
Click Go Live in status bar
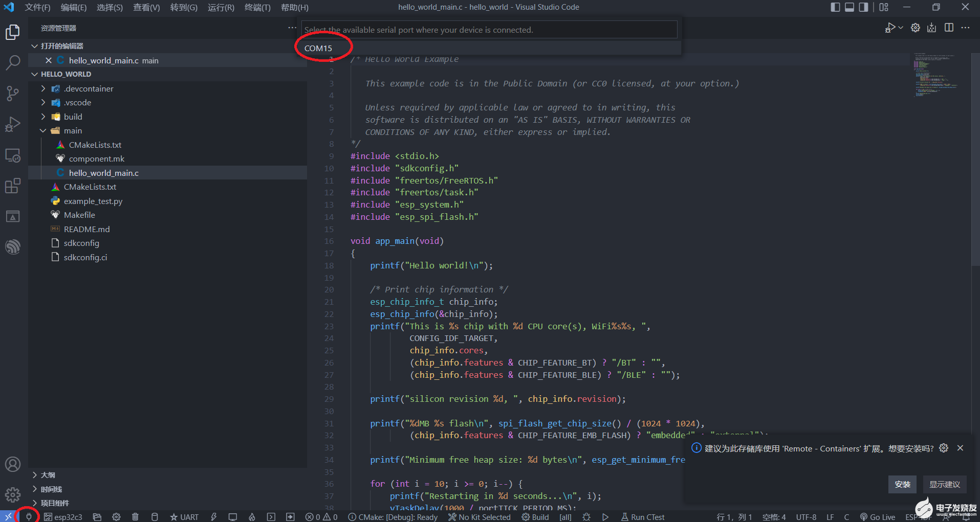(x=878, y=517)
